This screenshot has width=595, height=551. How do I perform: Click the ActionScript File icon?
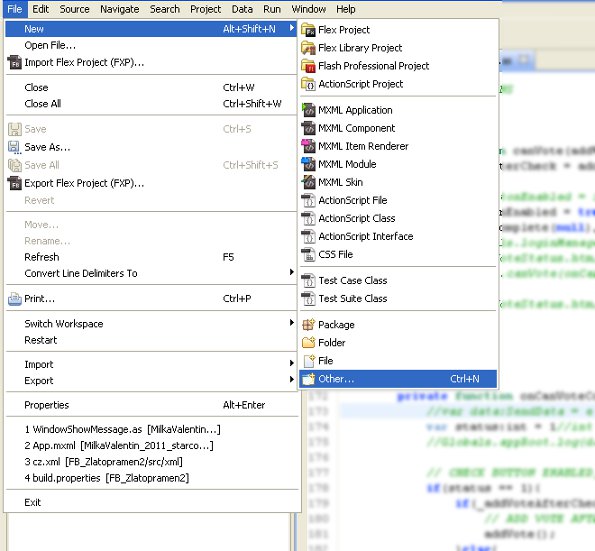pos(308,200)
